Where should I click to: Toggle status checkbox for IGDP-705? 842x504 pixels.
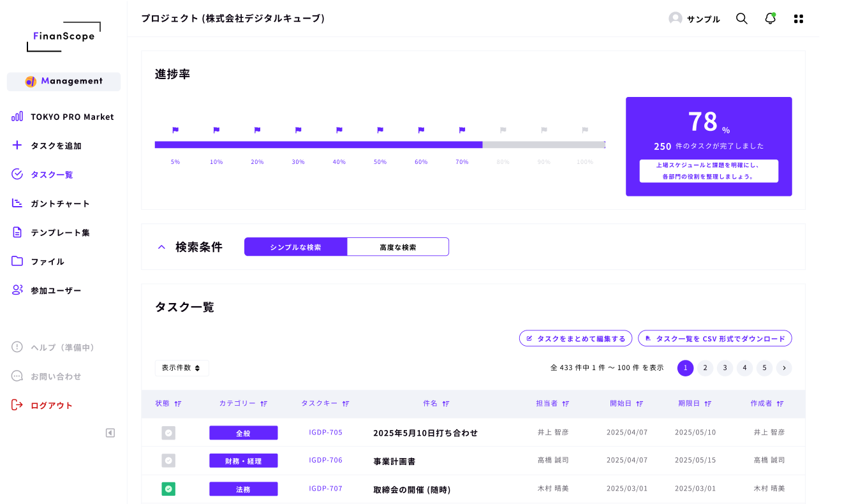point(168,433)
